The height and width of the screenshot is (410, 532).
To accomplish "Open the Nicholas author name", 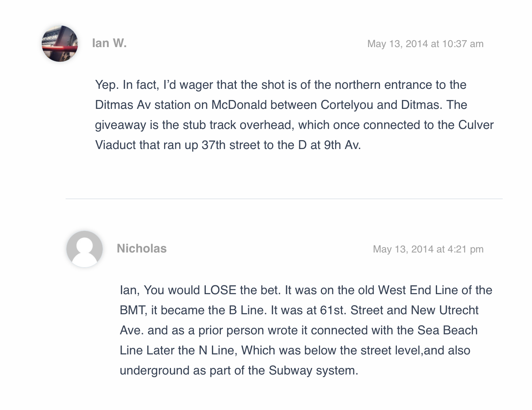I will [x=142, y=248].
